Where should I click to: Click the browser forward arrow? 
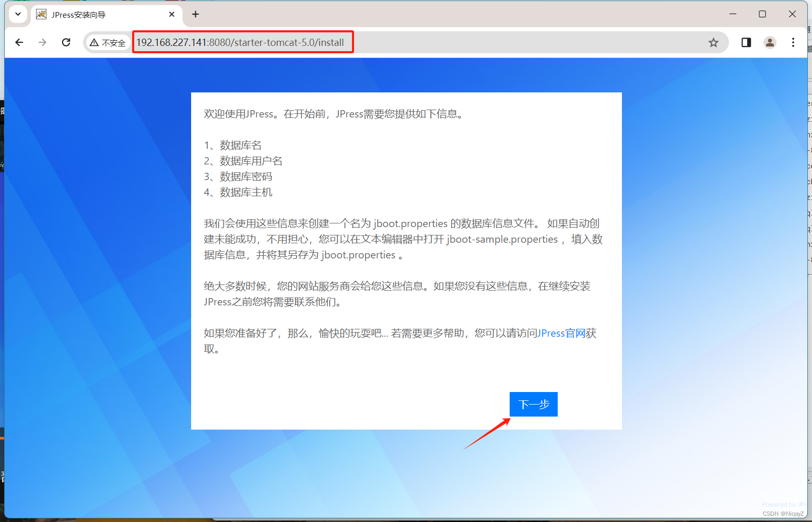42,42
